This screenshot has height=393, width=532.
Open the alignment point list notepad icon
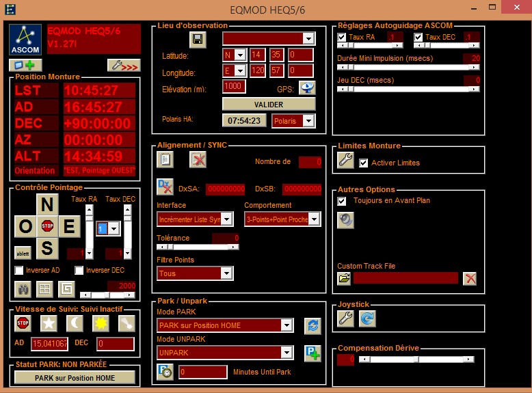point(165,159)
